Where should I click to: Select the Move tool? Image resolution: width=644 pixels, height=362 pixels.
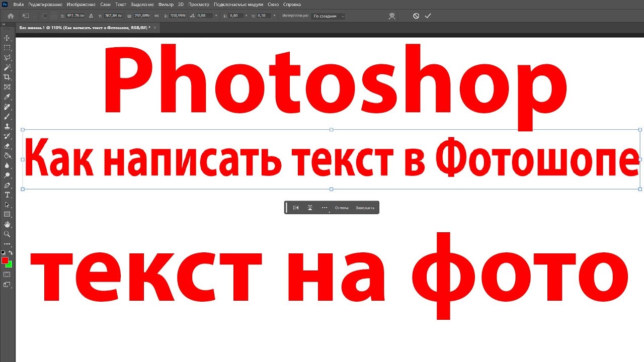(7, 38)
